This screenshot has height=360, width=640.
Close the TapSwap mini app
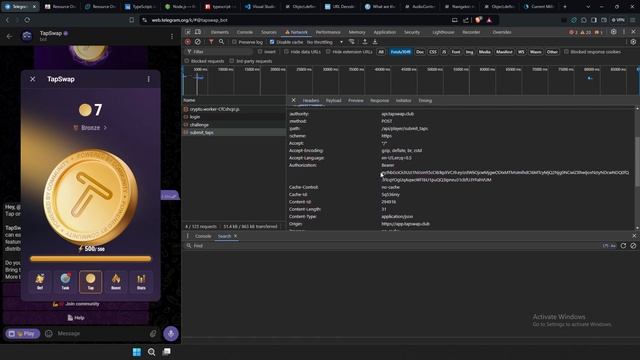pyautogui.click(x=33, y=79)
